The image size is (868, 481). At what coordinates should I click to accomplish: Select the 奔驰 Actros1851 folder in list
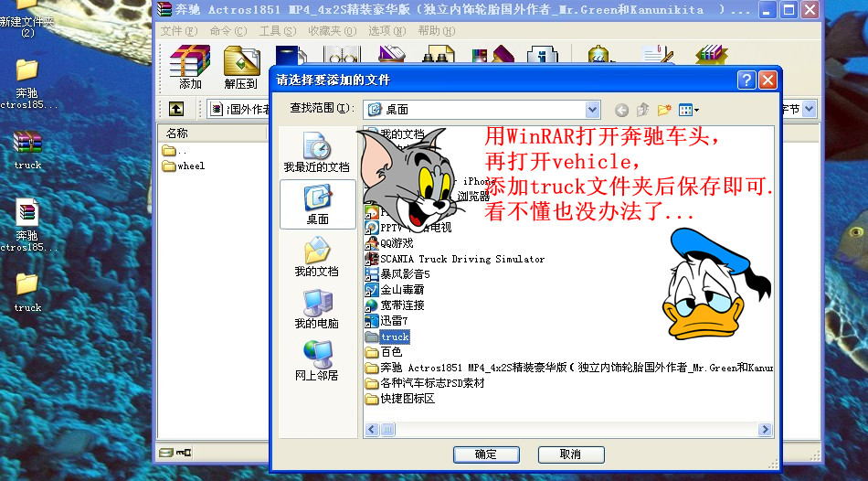coord(568,368)
